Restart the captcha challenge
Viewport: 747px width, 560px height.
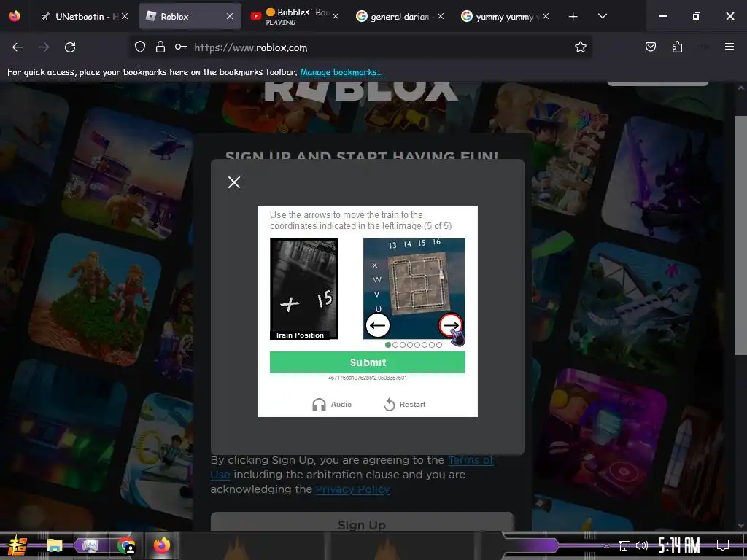(404, 404)
